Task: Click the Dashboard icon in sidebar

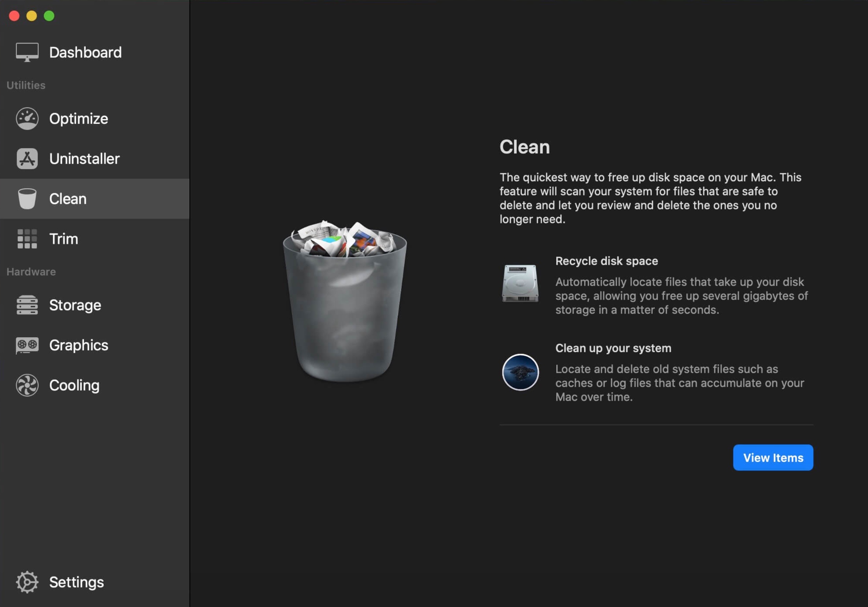Action: click(x=26, y=51)
